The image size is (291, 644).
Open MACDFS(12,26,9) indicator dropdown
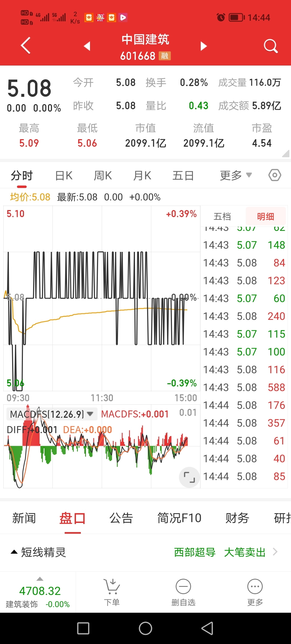pos(52,414)
